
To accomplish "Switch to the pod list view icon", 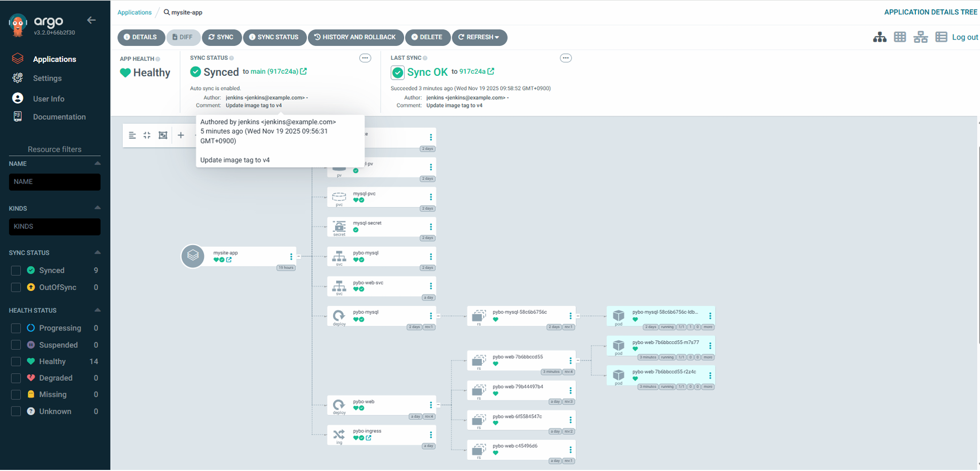I will pyautogui.click(x=900, y=37).
